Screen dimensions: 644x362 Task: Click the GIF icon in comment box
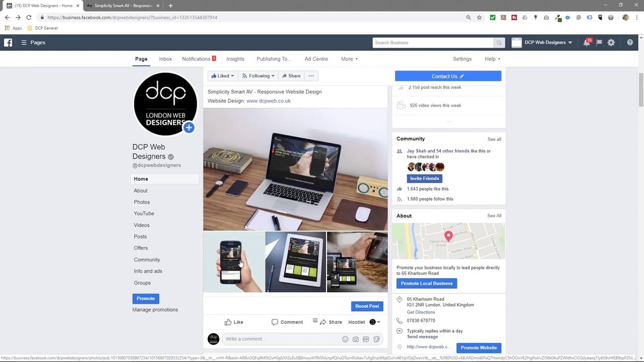(x=366, y=339)
